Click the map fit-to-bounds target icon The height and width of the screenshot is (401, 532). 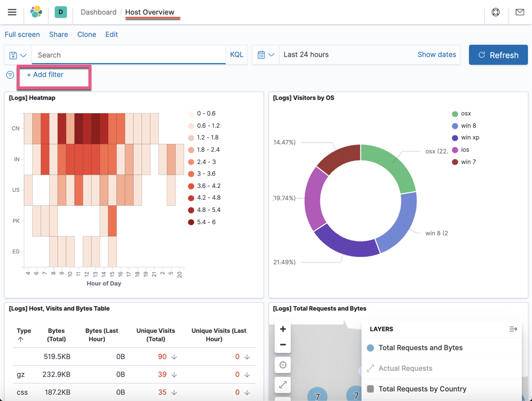tap(282, 365)
